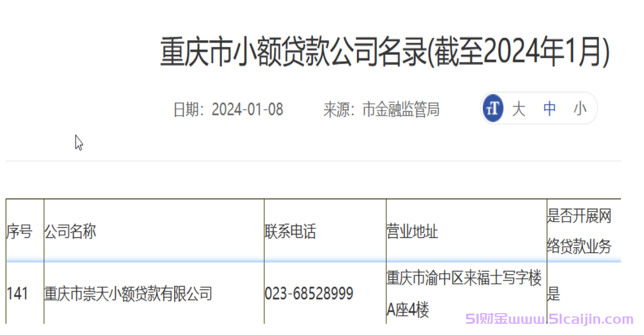Viewport: 644px width, 335px height.
Task: Click the 是 cell in row 141
Action: pos(554,293)
